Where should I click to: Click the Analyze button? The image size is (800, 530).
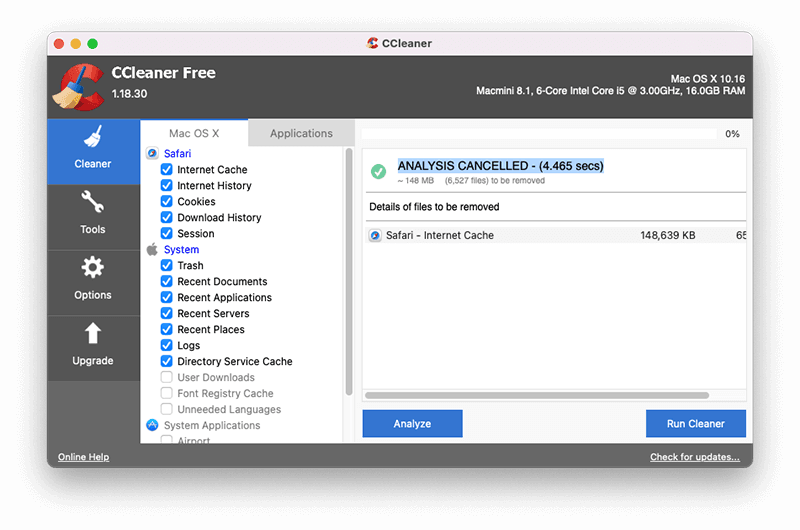coord(412,424)
